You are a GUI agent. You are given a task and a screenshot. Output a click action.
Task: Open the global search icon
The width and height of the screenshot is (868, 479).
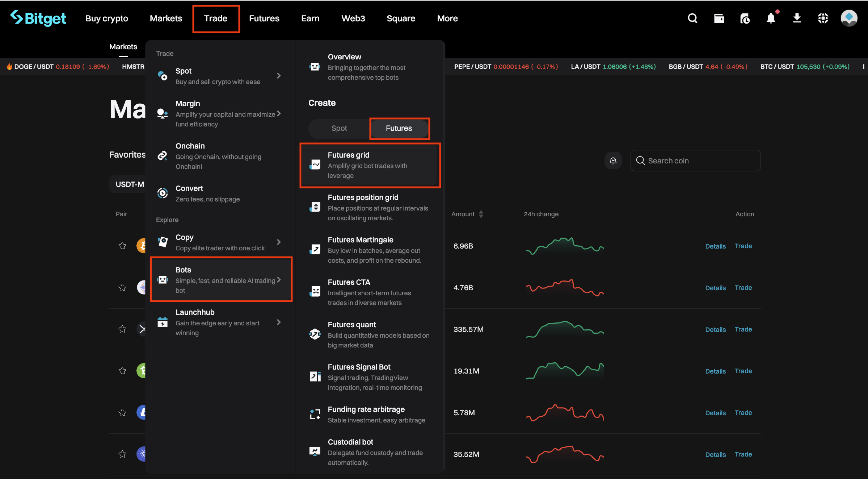[692, 18]
